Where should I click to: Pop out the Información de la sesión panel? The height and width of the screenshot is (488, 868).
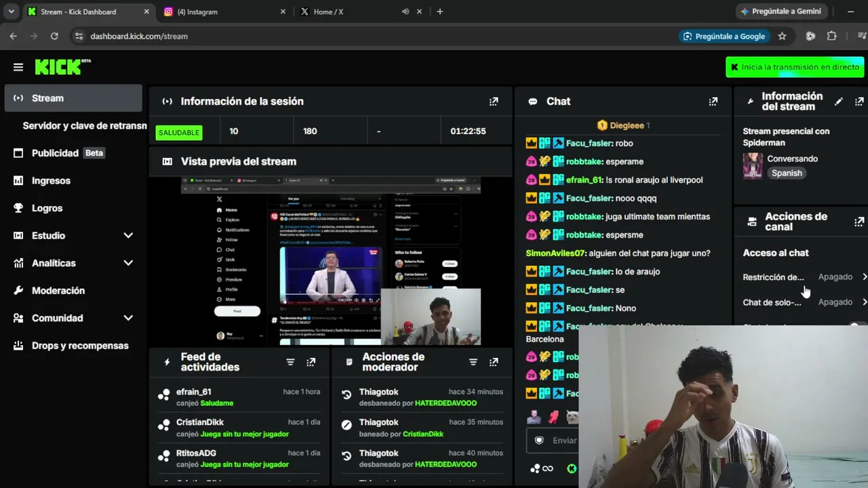(494, 101)
